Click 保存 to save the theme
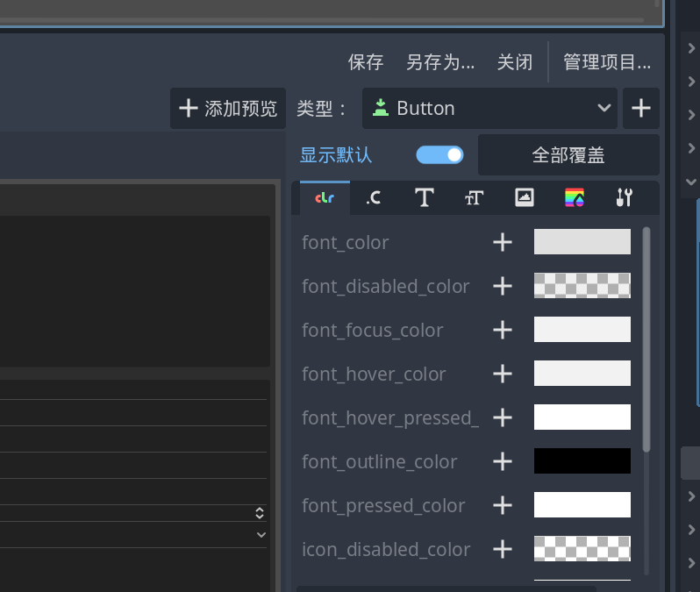Viewport: 700px width, 592px height. point(366,62)
